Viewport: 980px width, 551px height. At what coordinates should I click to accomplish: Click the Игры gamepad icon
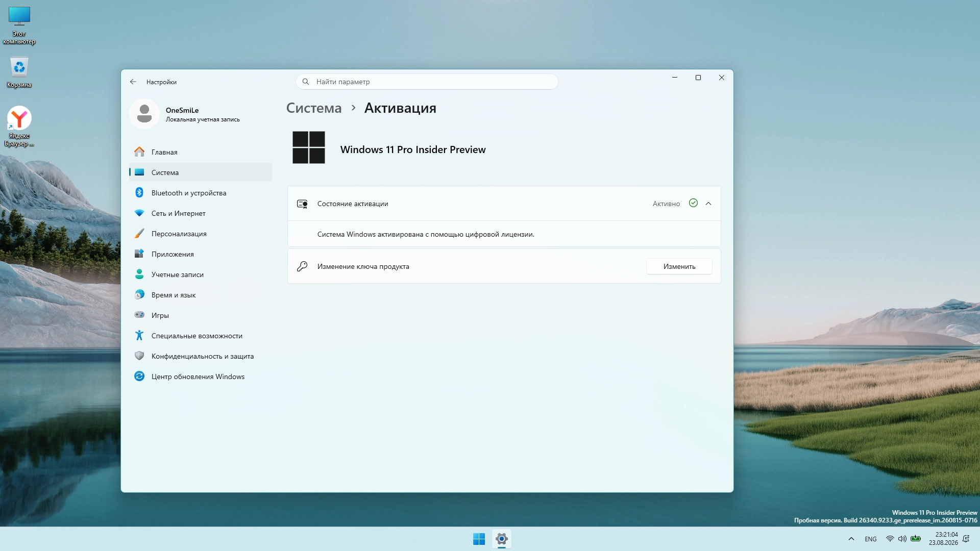(x=139, y=315)
